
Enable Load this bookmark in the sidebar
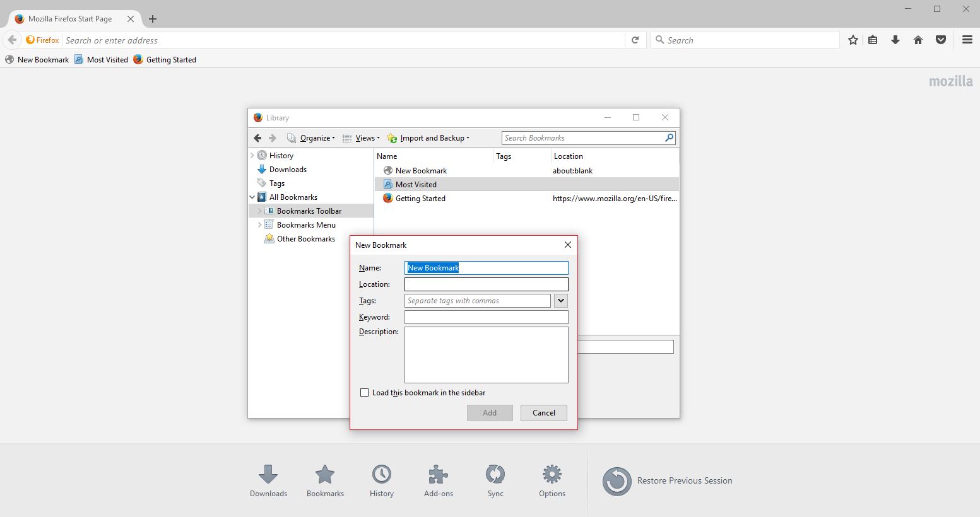point(365,393)
